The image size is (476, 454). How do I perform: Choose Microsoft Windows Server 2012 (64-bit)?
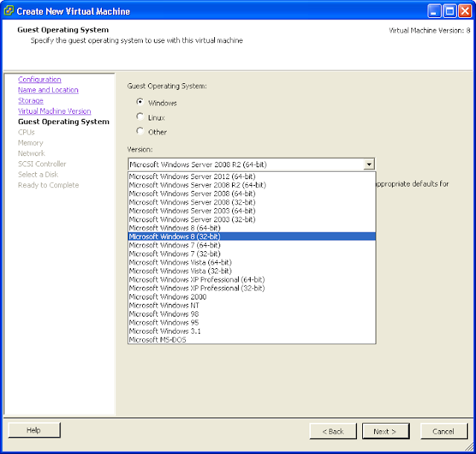tap(251, 176)
